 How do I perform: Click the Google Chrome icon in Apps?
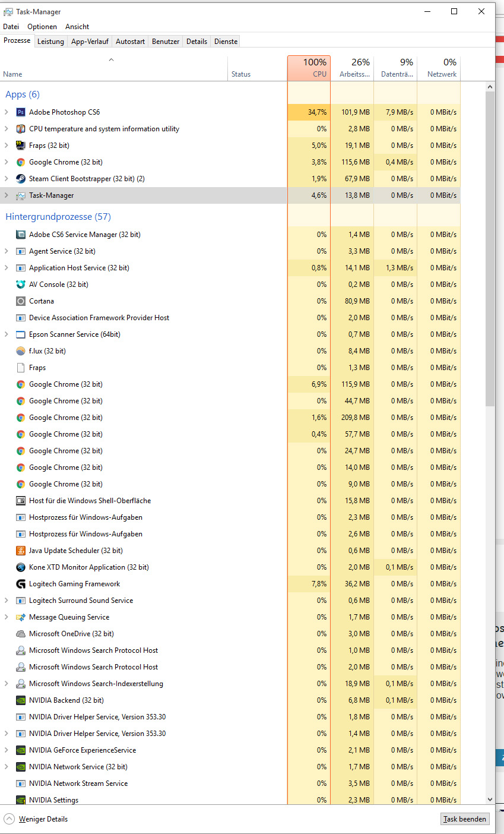coord(21,162)
